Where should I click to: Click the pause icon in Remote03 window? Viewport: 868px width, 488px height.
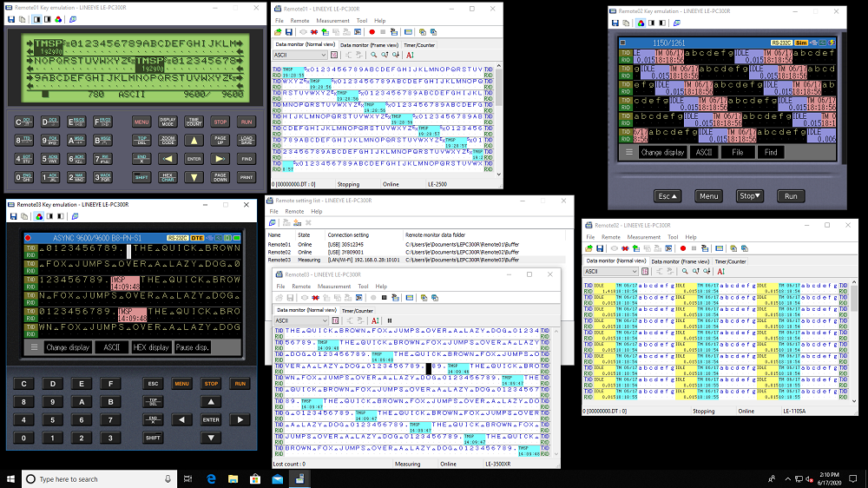click(390, 320)
